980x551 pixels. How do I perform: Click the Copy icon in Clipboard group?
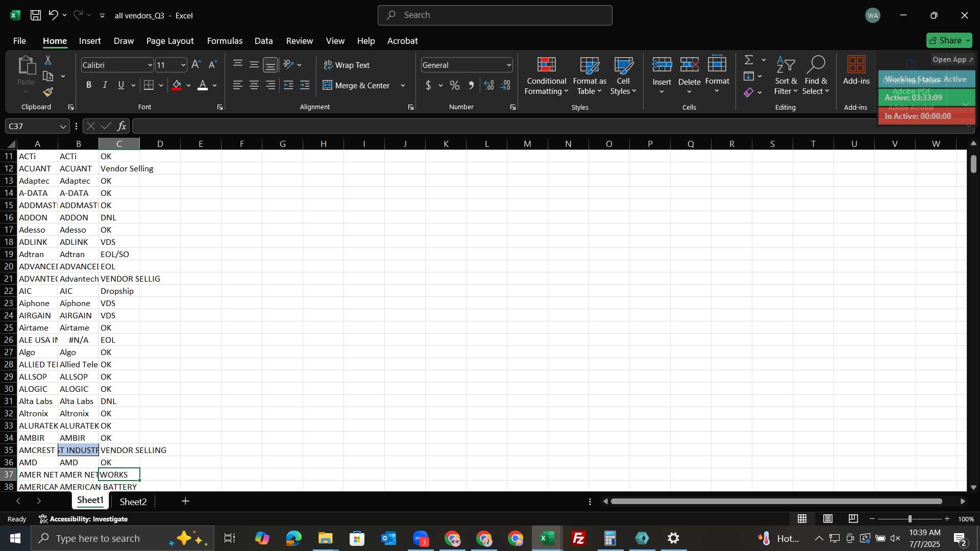48,77
